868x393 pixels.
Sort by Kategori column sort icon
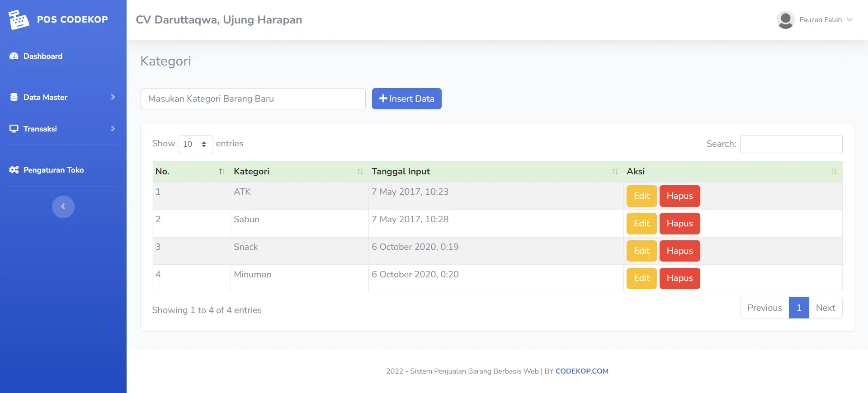pyautogui.click(x=360, y=172)
